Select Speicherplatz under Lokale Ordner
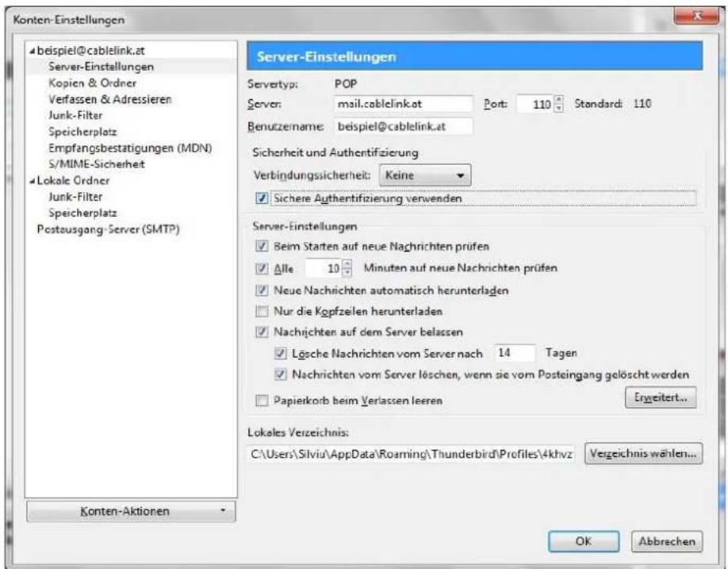 pyautogui.click(x=82, y=213)
